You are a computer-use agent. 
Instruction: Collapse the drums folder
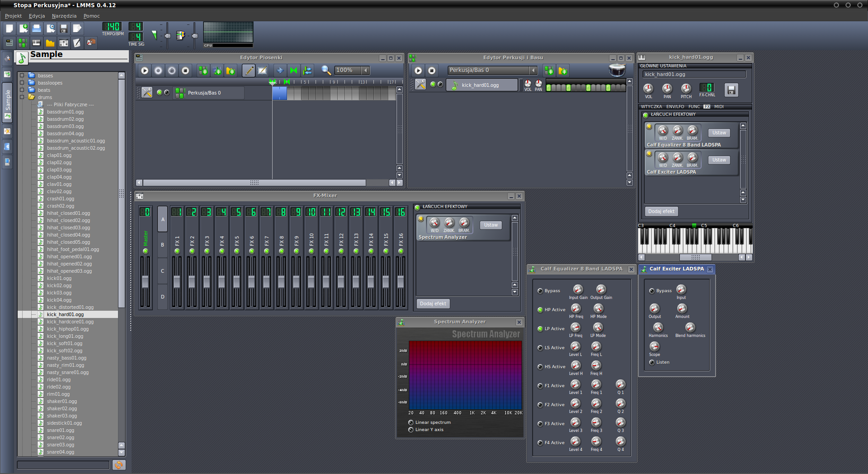22,97
